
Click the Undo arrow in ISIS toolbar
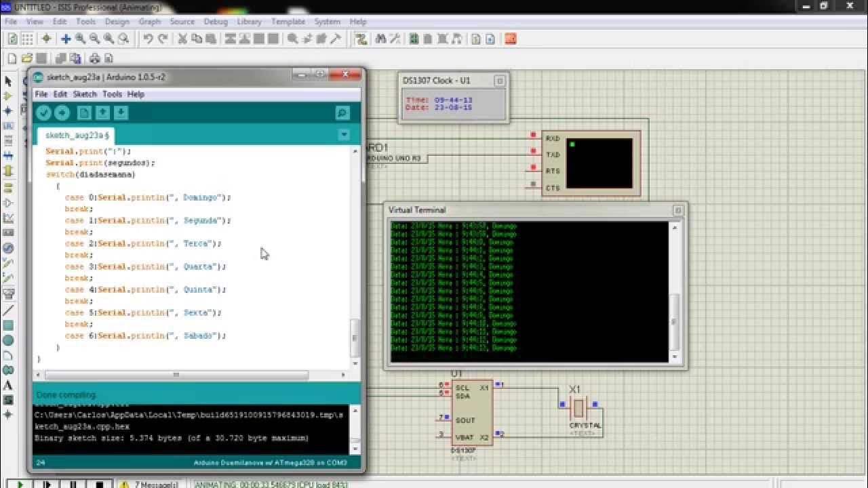click(x=148, y=39)
